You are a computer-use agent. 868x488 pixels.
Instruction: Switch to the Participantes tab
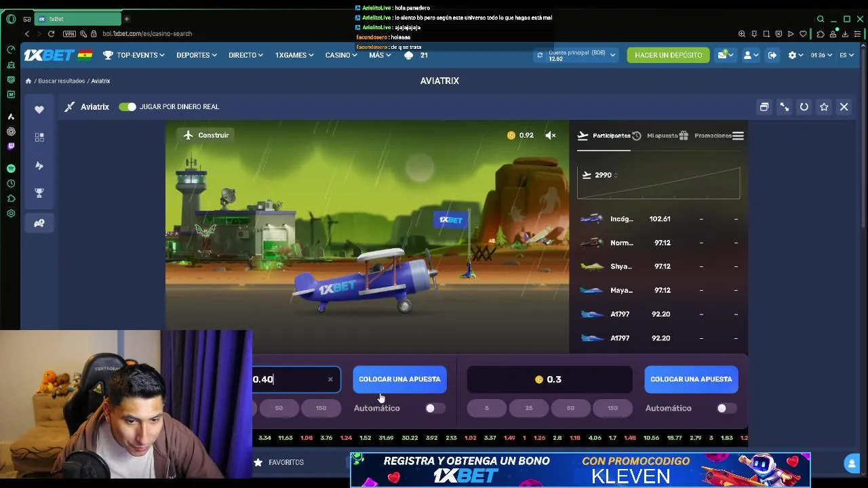pos(604,136)
